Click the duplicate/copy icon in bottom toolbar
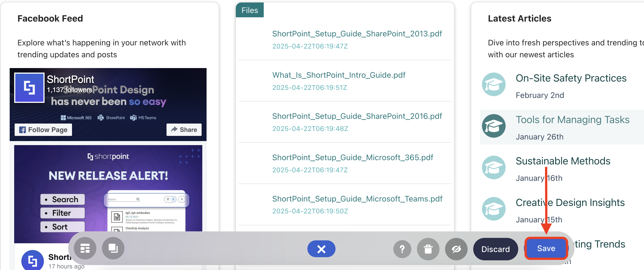644x270 pixels. [x=113, y=248]
